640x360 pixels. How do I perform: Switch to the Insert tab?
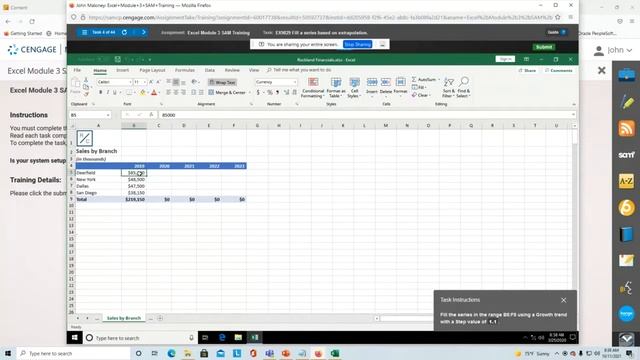[x=122, y=70]
